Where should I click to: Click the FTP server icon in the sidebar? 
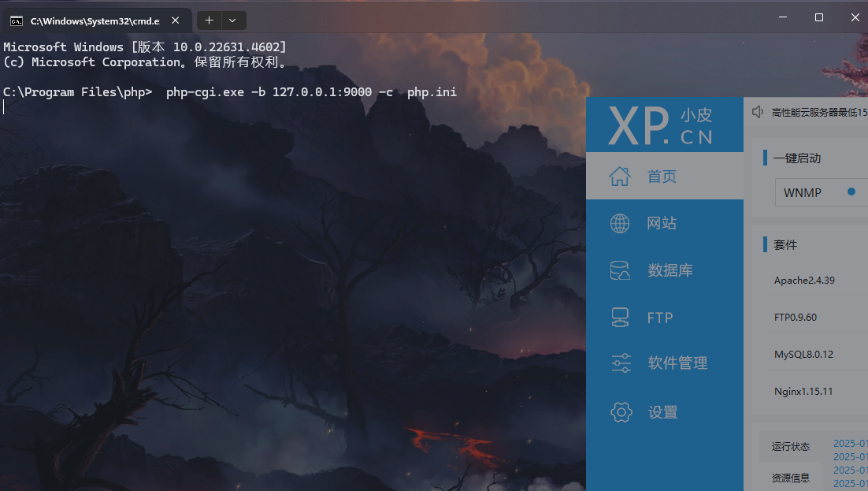coord(620,318)
